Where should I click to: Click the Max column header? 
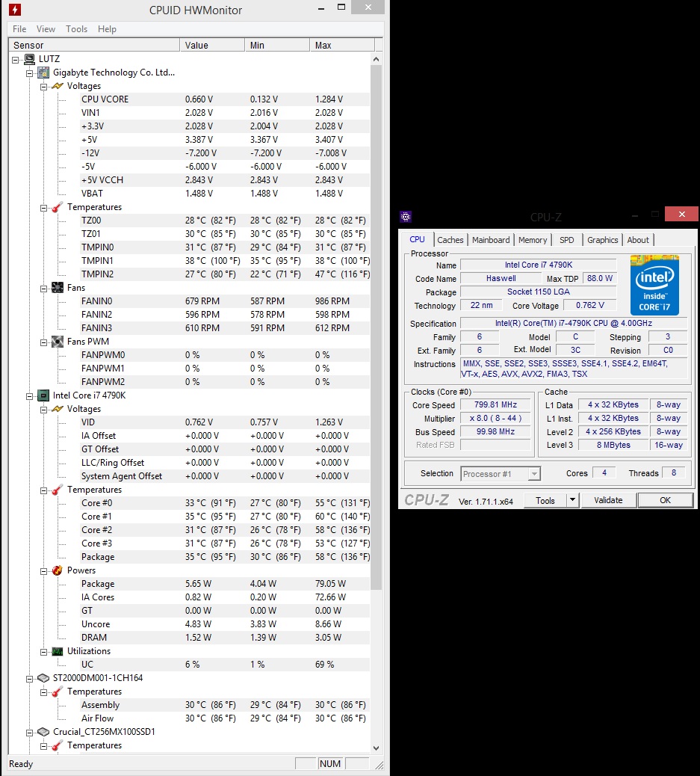[342, 45]
